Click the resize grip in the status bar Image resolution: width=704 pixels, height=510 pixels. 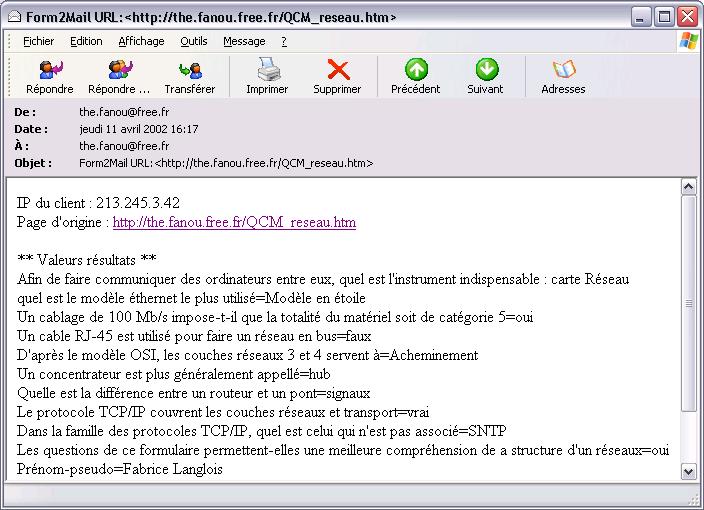(x=694, y=499)
